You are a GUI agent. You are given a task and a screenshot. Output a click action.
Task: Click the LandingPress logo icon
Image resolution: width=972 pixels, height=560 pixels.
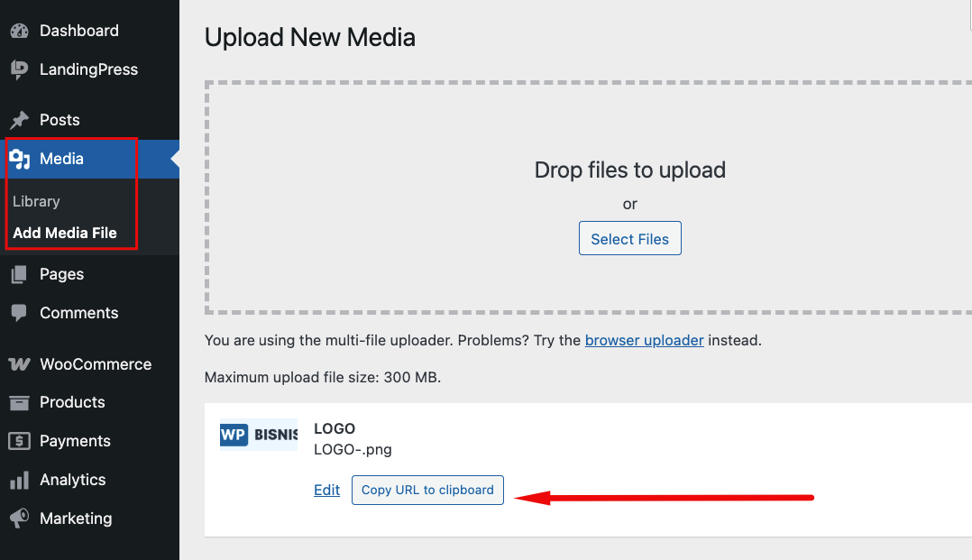point(19,69)
